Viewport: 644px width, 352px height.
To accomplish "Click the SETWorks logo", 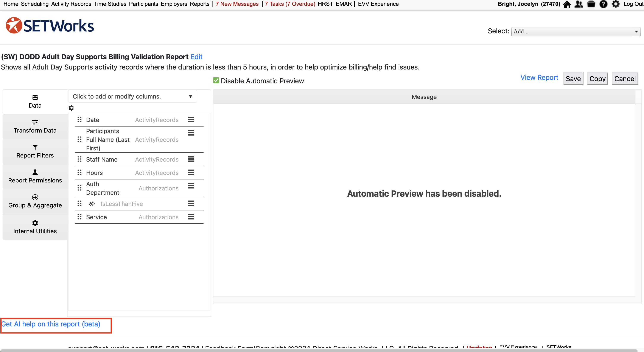I will pos(50,25).
